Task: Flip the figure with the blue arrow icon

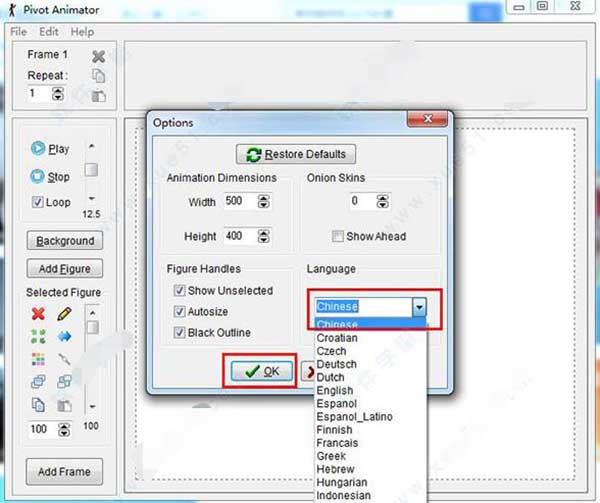Action: click(x=64, y=336)
